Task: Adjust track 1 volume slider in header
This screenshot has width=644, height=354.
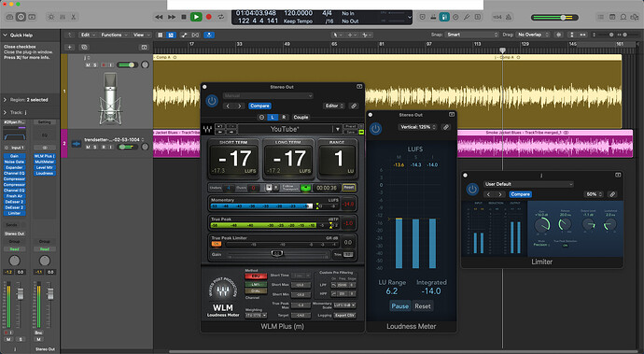Action: (x=127, y=65)
